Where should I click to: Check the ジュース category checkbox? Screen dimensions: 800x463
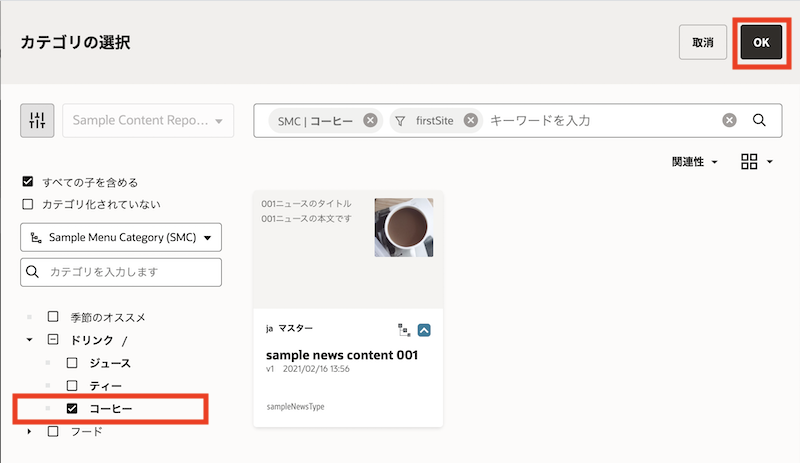pos(72,362)
